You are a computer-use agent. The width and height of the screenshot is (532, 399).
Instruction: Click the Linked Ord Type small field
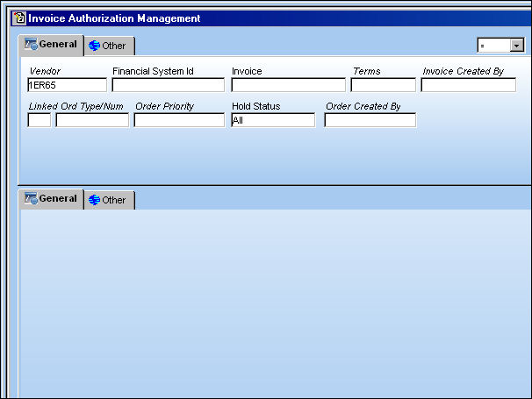[39, 120]
